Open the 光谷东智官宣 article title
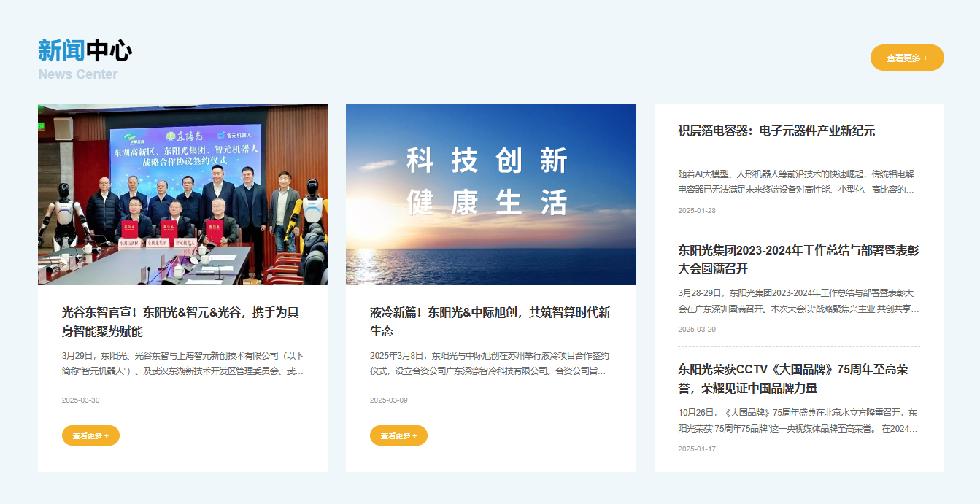980x504 pixels. click(x=180, y=322)
